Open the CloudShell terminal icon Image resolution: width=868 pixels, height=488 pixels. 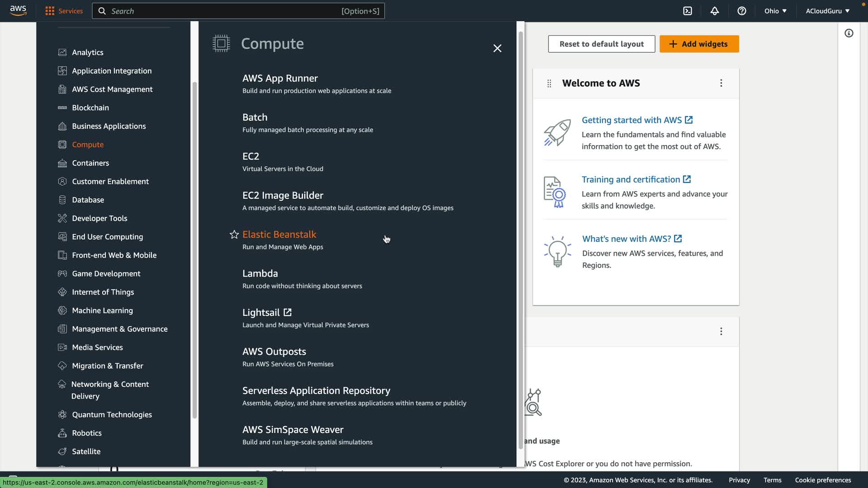point(687,11)
